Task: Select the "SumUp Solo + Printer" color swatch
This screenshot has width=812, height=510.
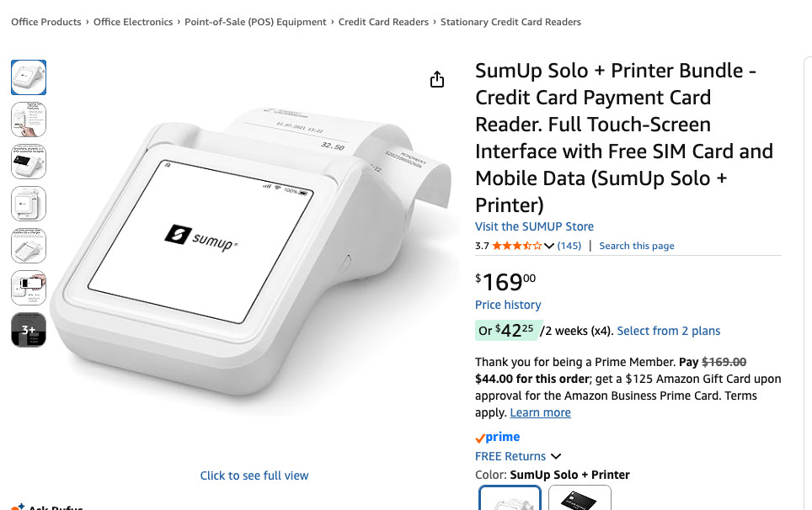Action: (510, 501)
